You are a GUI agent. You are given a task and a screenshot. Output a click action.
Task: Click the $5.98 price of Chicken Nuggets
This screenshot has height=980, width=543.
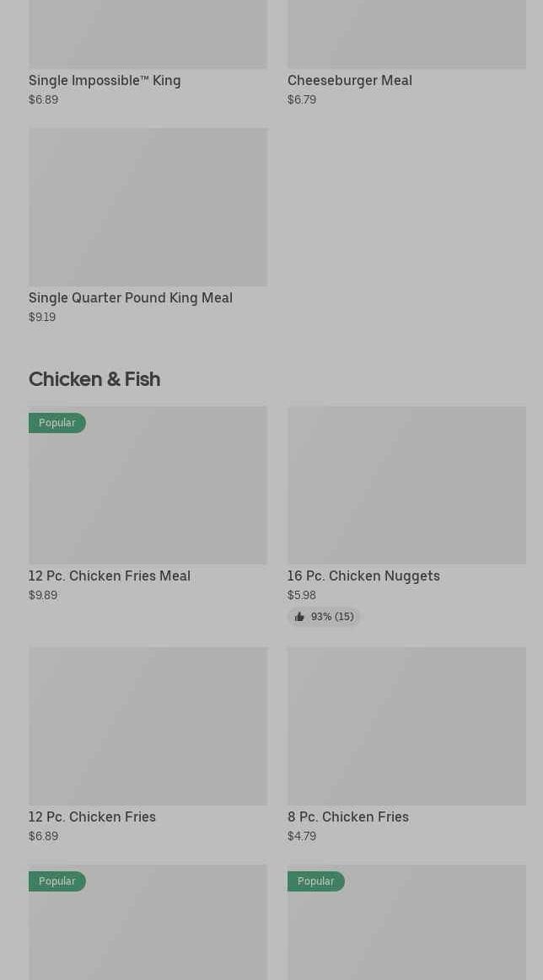point(302,596)
